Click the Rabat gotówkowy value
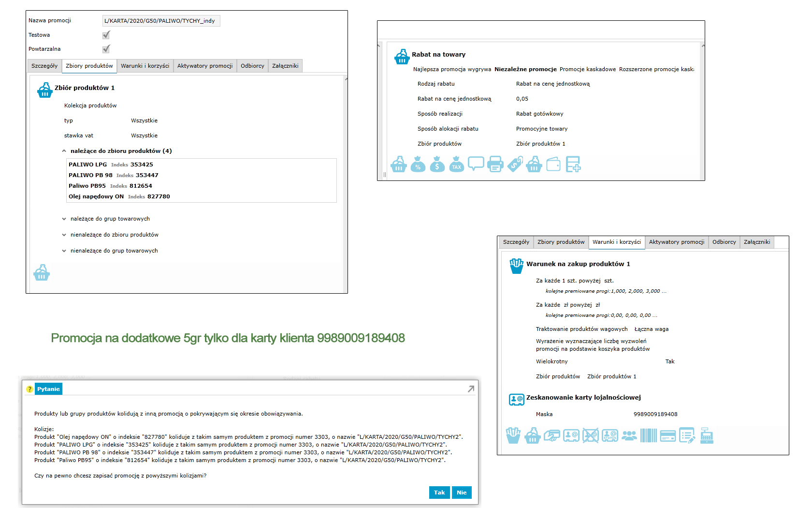The width and height of the screenshot is (812, 508). (x=539, y=114)
